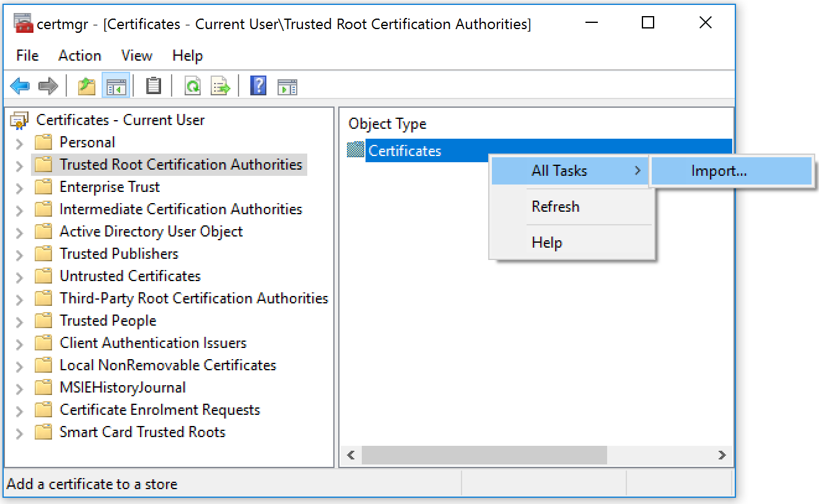The image size is (819, 504).
Task: Click the Trusted People folder icon
Action: (x=43, y=321)
